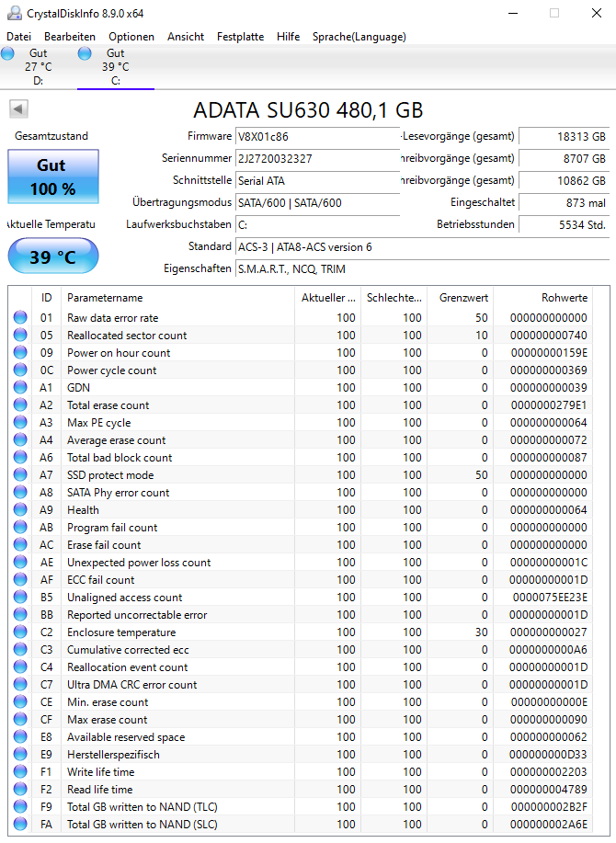Select the Herstellerspezifisch row name

[113, 755]
